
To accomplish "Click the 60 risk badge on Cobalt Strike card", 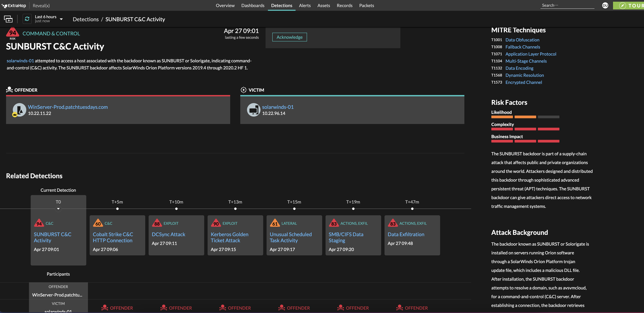I will pos(98,223).
